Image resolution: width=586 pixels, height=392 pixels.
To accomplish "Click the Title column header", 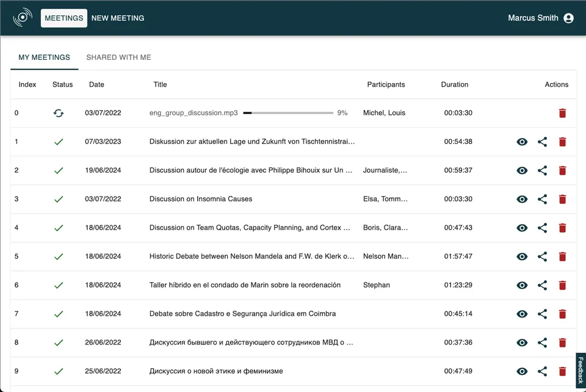I will [160, 84].
